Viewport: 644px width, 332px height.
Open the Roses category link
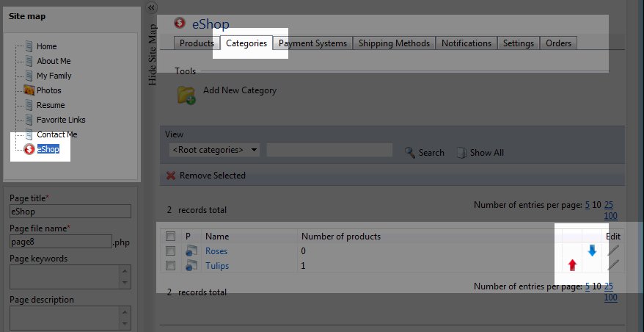(216, 251)
